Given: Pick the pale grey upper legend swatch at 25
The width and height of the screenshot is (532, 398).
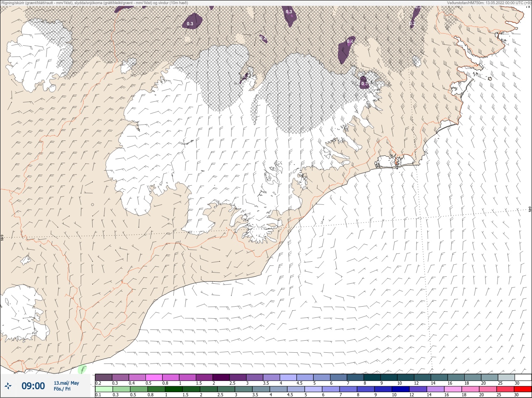Looking at the screenshot, I should pos(506,377).
